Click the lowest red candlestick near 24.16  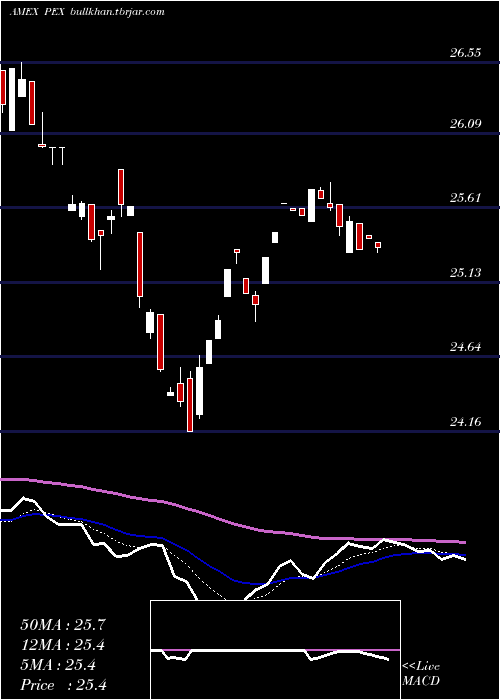point(190,404)
